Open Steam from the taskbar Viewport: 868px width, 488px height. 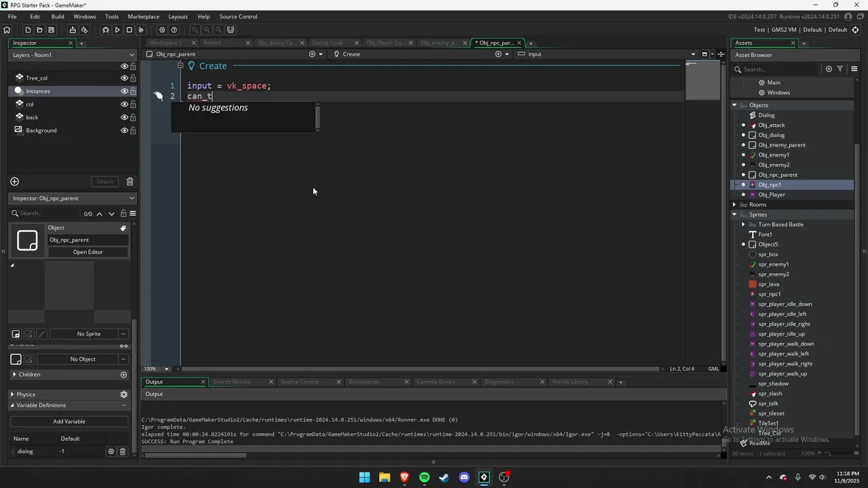point(444,477)
